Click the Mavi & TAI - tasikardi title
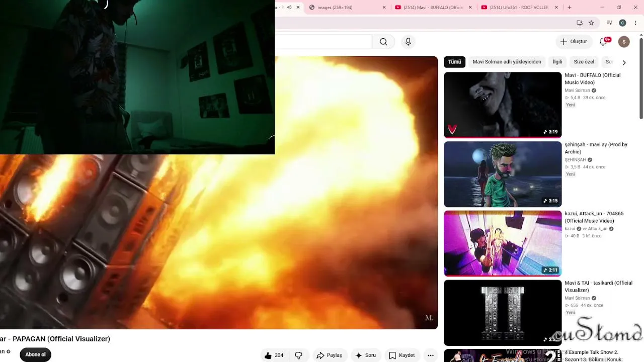Viewport: 644px width, 362px height. pos(598,287)
